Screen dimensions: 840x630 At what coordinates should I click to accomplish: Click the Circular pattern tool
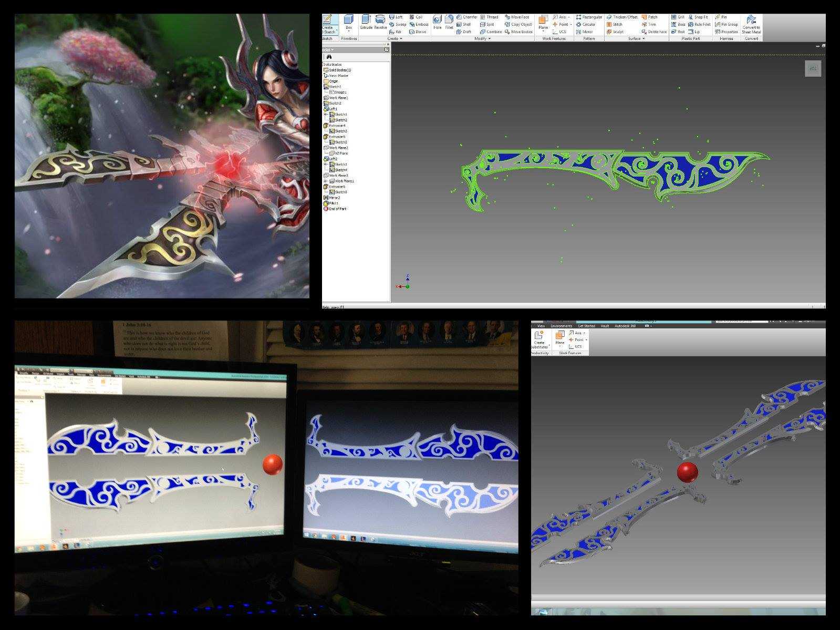coord(586,25)
